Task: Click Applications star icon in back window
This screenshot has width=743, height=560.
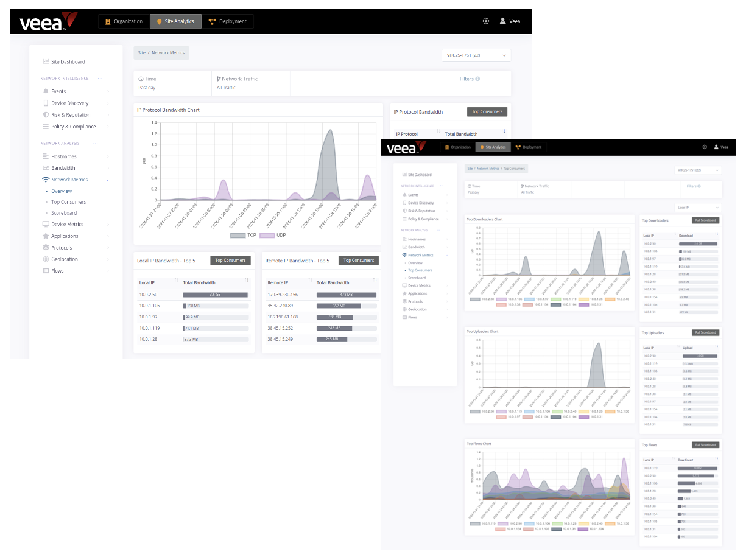Action: [x=46, y=236]
